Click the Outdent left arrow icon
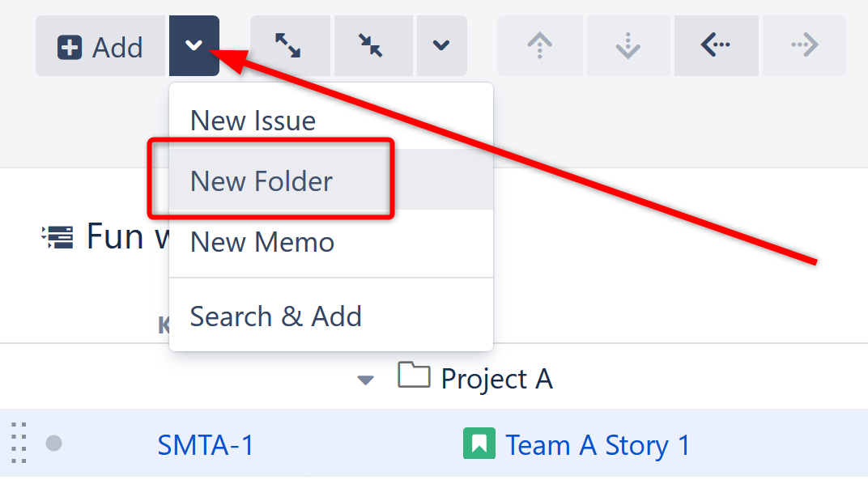 click(x=716, y=45)
